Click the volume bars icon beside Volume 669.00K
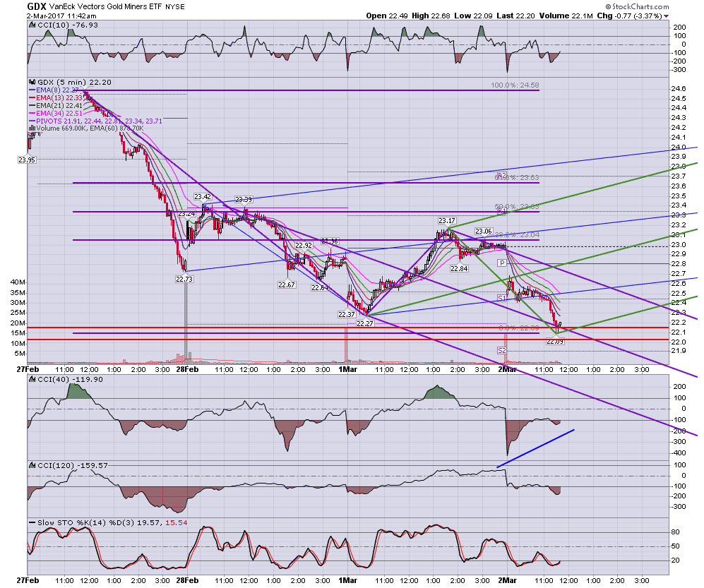Screen dimensions: 704x588 [x=32, y=128]
